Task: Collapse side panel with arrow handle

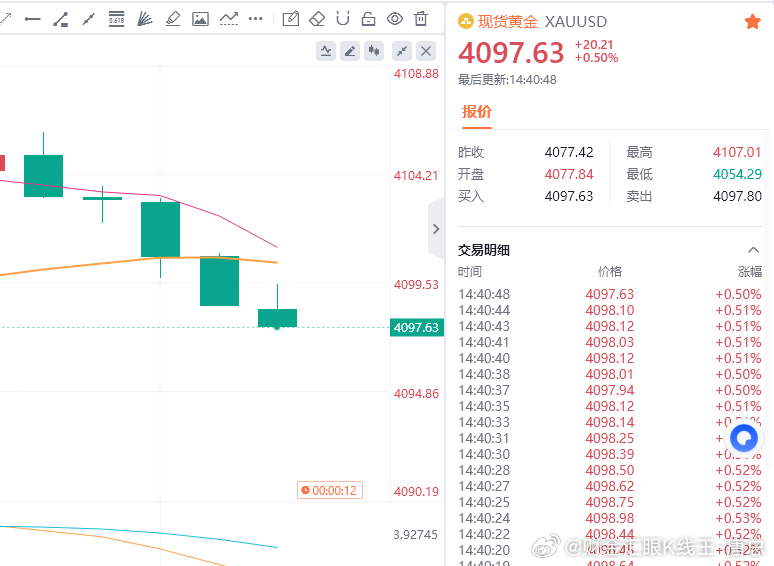Action: 436,229
